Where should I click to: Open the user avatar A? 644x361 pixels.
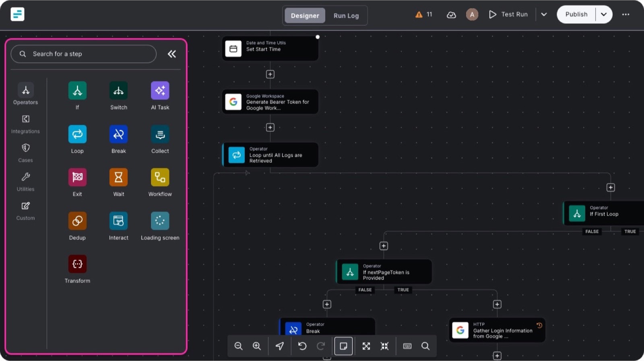(x=472, y=15)
